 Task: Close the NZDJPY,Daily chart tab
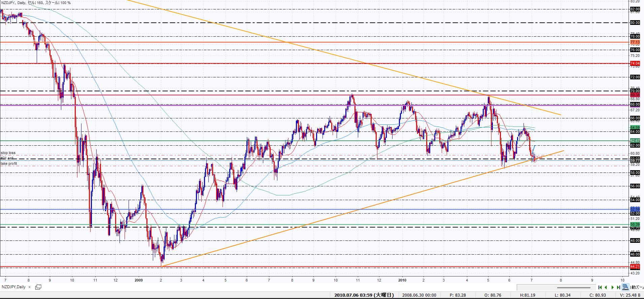(x=29, y=287)
